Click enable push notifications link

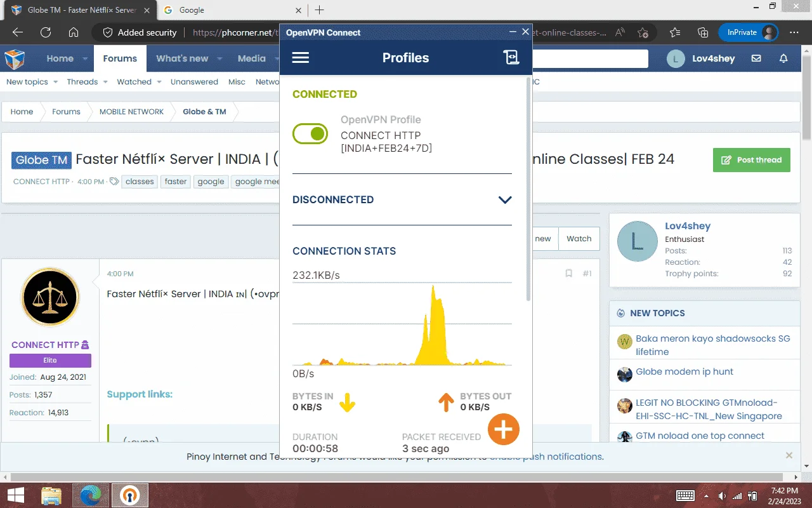tap(546, 457)
